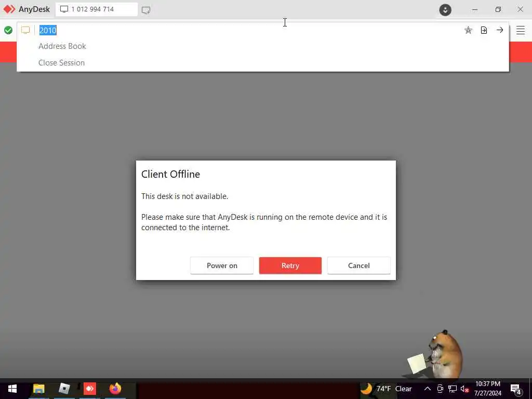
Task: Open the hamburger main menu
Action: click(x=521, y=30)
